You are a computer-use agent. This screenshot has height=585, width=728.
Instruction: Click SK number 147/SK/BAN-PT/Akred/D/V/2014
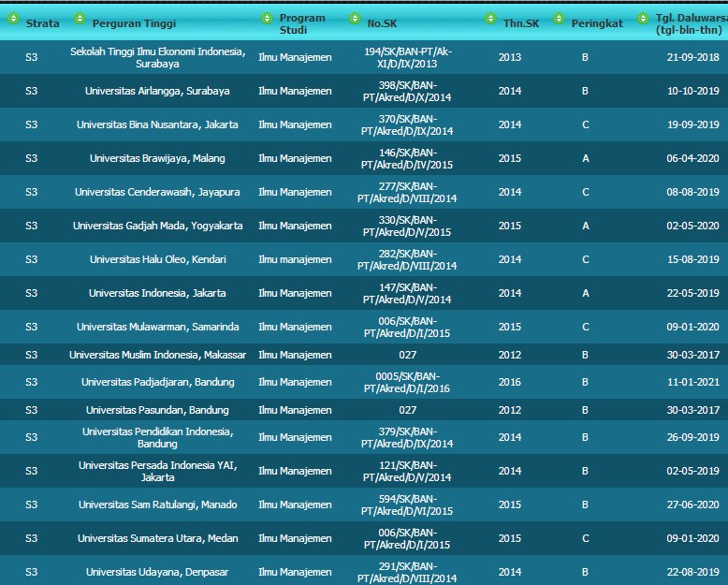tap(407, 293)
